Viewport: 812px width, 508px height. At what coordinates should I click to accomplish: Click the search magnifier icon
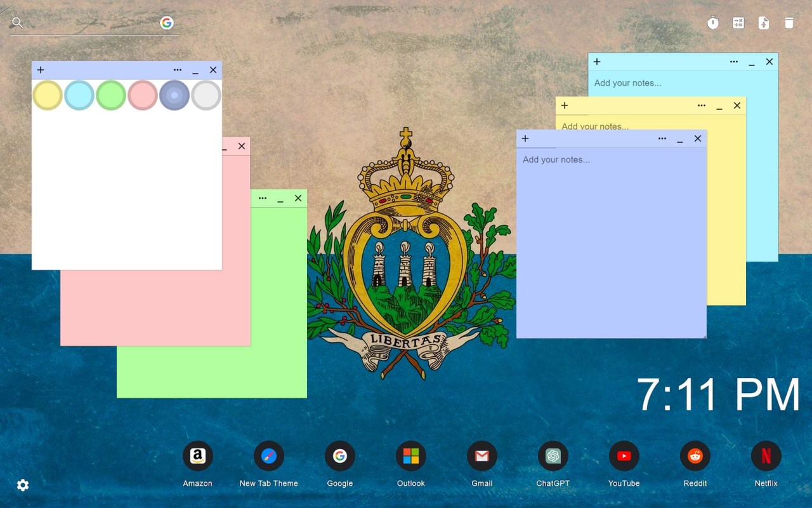tap(18, 23)
